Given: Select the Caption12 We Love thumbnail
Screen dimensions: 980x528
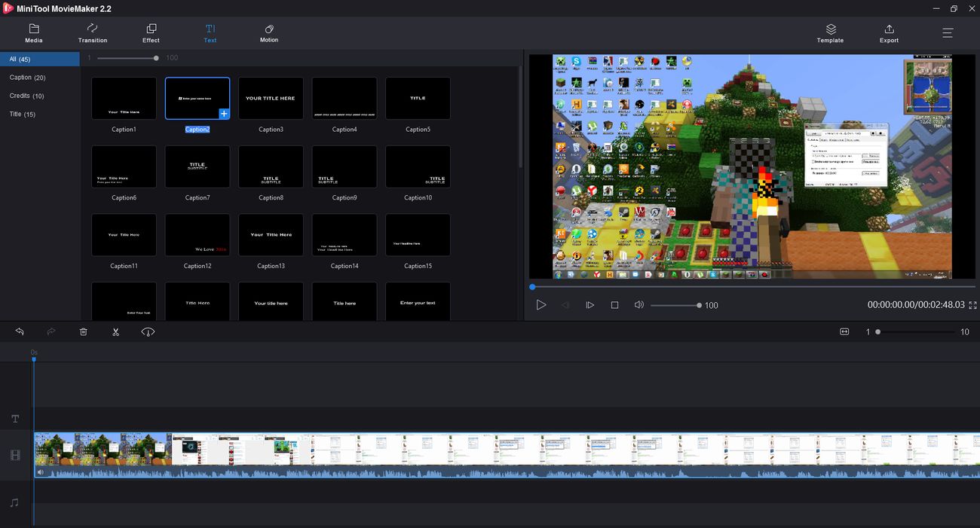Looking at the screenshot, I should tap(198, 235).
